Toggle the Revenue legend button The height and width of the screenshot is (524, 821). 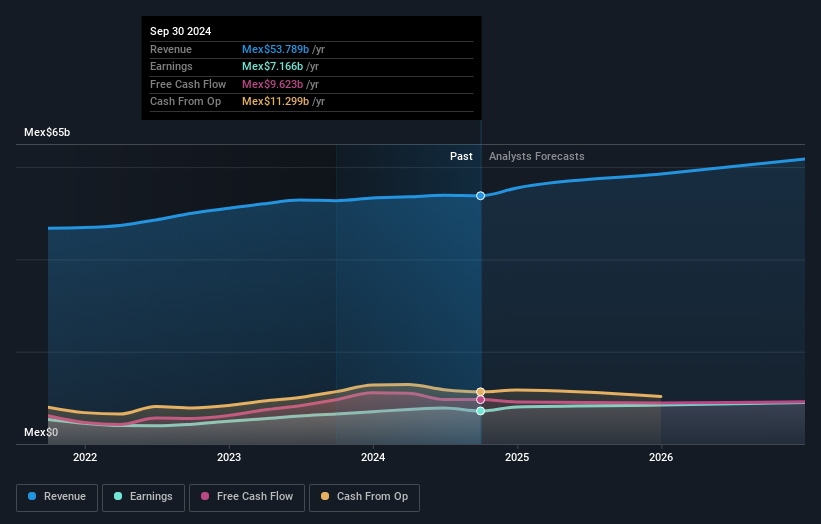57,497
